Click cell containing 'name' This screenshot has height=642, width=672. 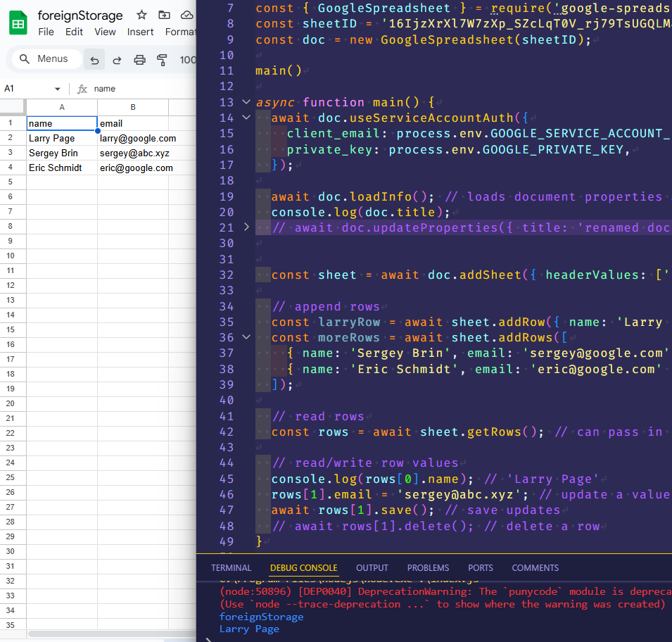coord(62,123)
